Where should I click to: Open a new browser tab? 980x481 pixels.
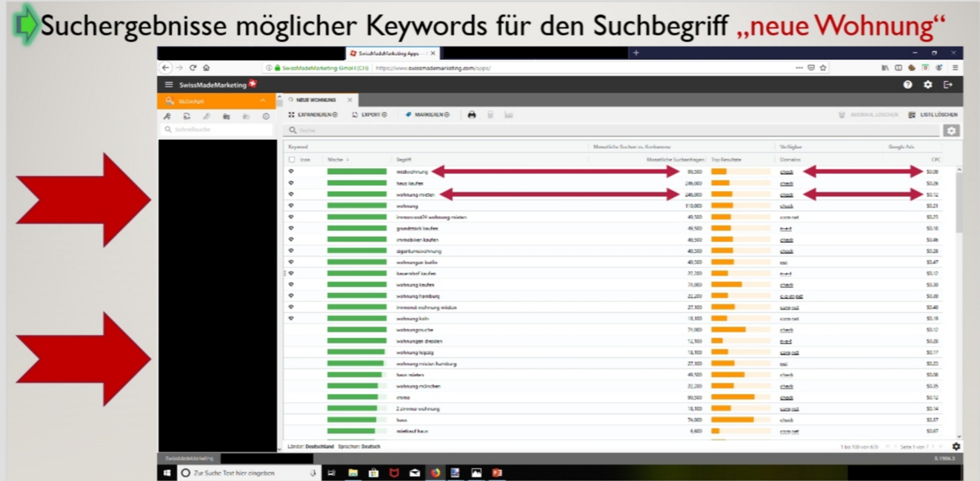click(635, 53)
